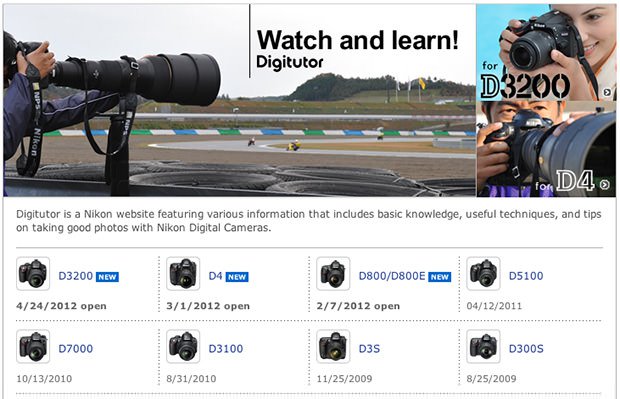This screenshot has height=399, width=620.
Task: Click the arrow icon on D3200 banner
Action: click(607, 93)
